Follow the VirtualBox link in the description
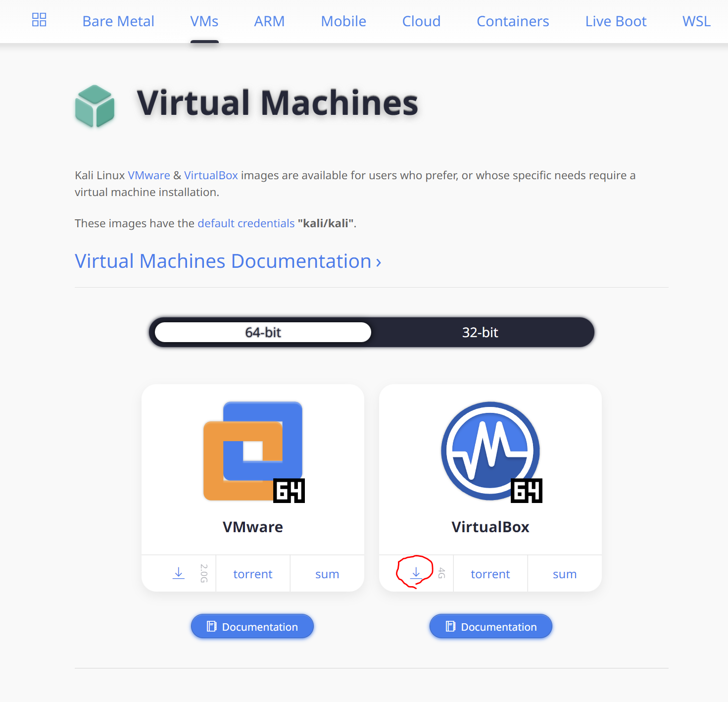This screenshot has width=728, height=702. tap(211, 175)
